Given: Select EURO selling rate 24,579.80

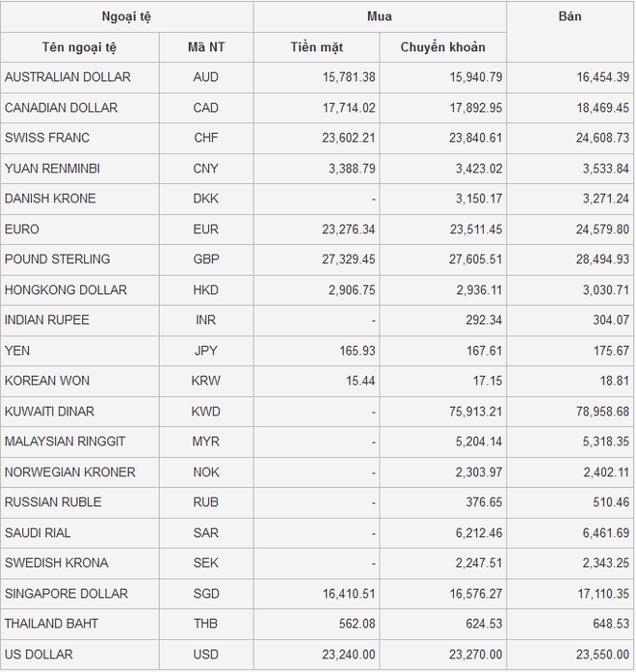Looking at the screenshot, I should 595,229.
